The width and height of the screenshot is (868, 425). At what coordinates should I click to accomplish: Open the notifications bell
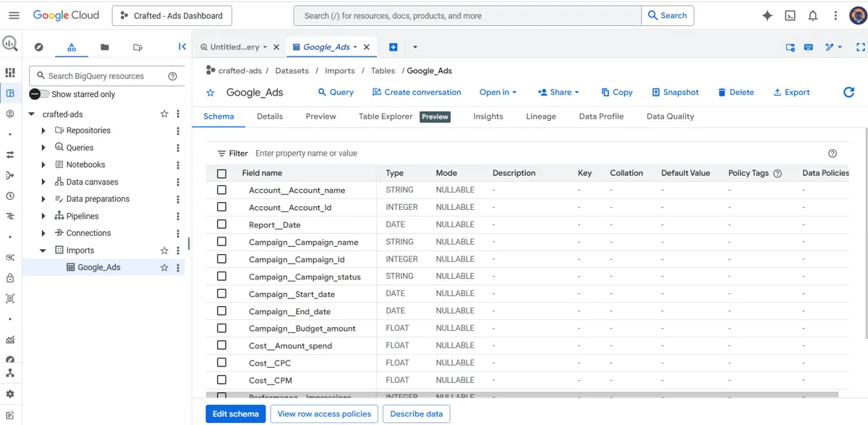812,14
